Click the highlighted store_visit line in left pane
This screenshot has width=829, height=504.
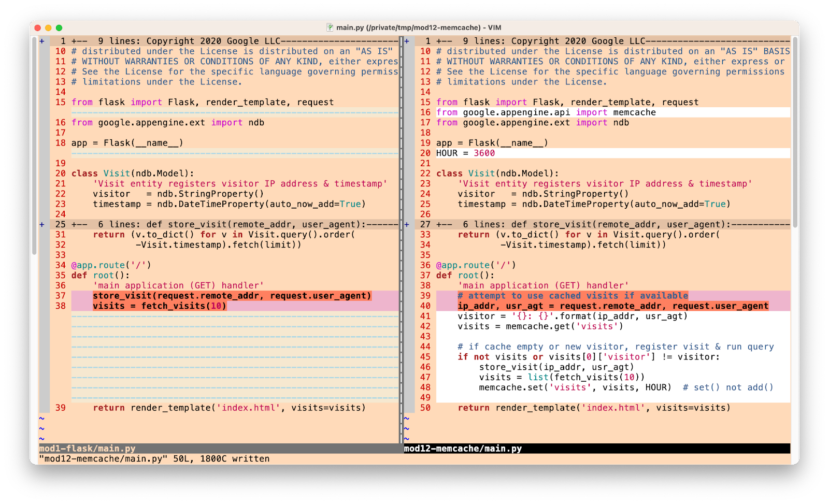click(232, 296)
